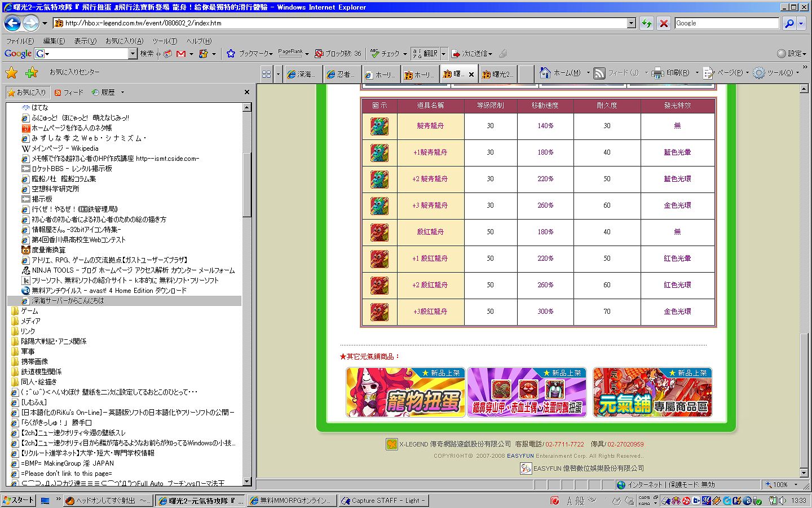Click the Translate button on Google toolbar

426,54
